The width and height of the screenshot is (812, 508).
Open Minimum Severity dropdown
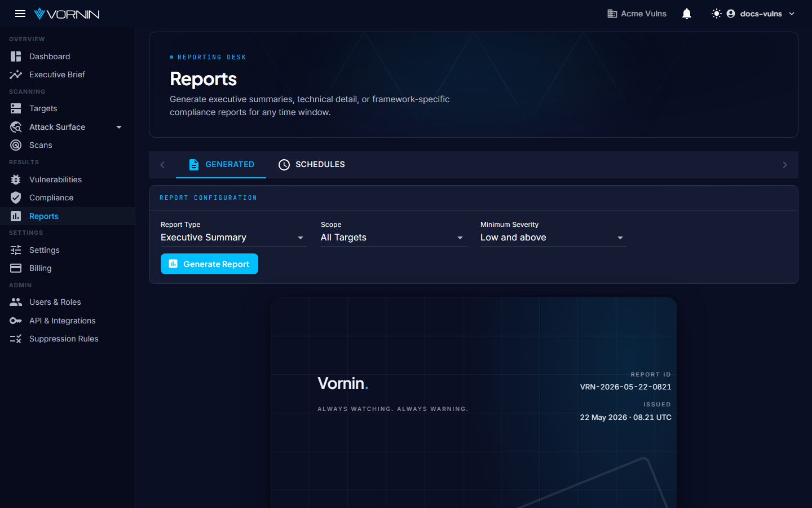click(x=553, y=238)
